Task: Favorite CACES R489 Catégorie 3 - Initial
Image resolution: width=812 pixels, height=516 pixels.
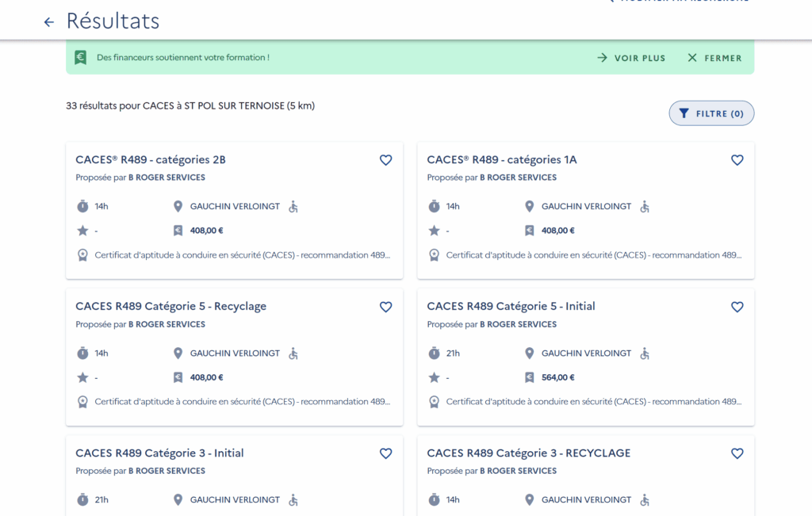Action: coord(386,453)
